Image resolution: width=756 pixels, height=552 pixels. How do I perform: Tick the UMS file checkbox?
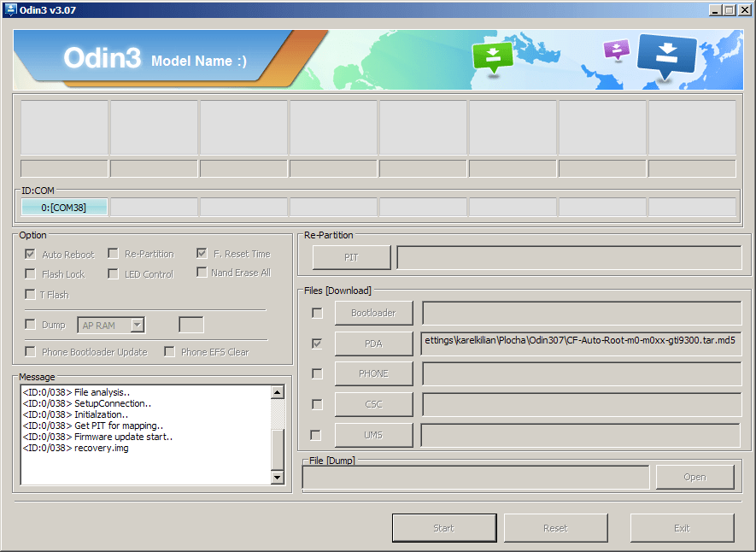[x=315, y=435]
